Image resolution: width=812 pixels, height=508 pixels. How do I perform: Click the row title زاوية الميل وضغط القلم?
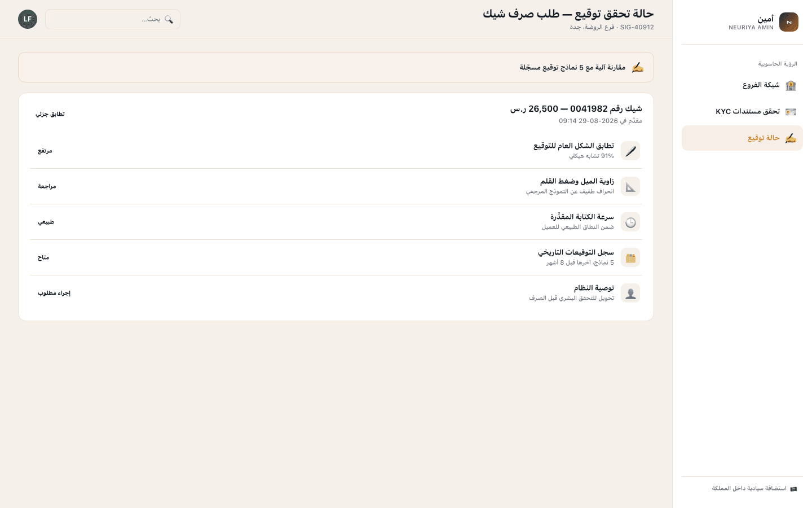577,181
